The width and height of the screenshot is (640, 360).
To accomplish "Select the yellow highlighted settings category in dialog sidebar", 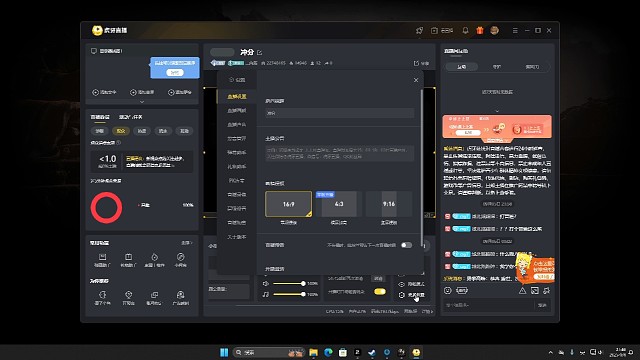I will tap(237, 97).
